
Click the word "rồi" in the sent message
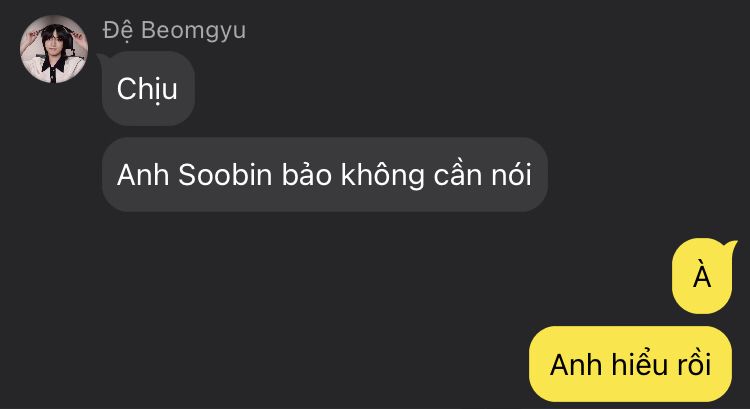(693, 364)
